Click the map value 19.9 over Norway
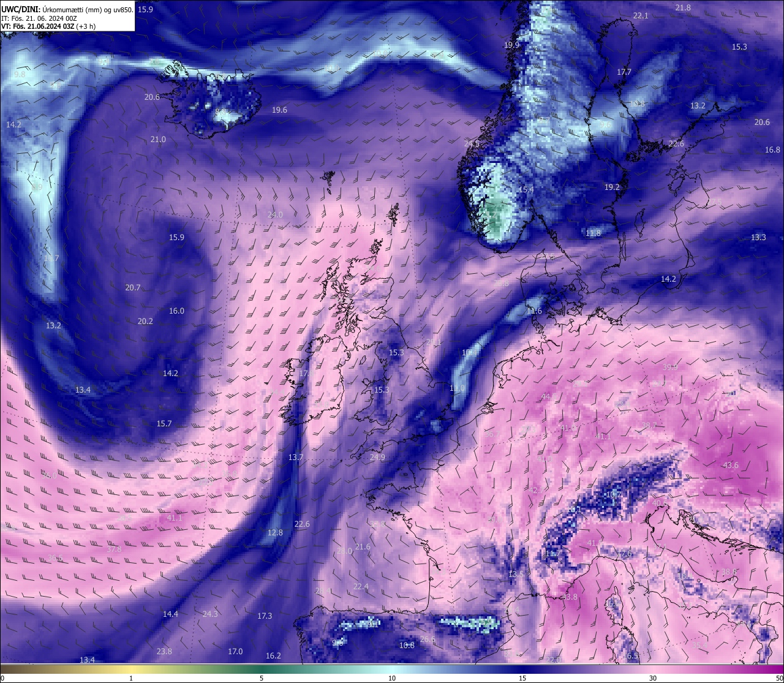This screenshot has height=683, width=784. coord(511,45)
